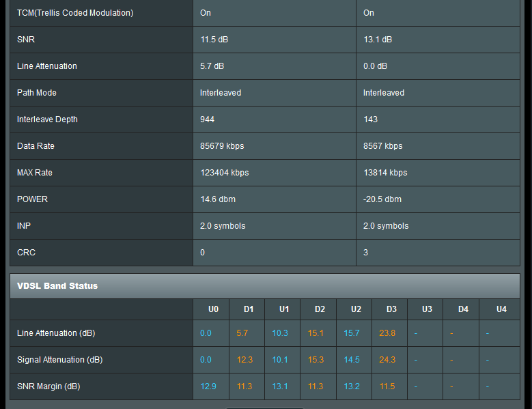Select the Interleave Depth 944 value
The image size is (532, 409).
tap(208, 119)
